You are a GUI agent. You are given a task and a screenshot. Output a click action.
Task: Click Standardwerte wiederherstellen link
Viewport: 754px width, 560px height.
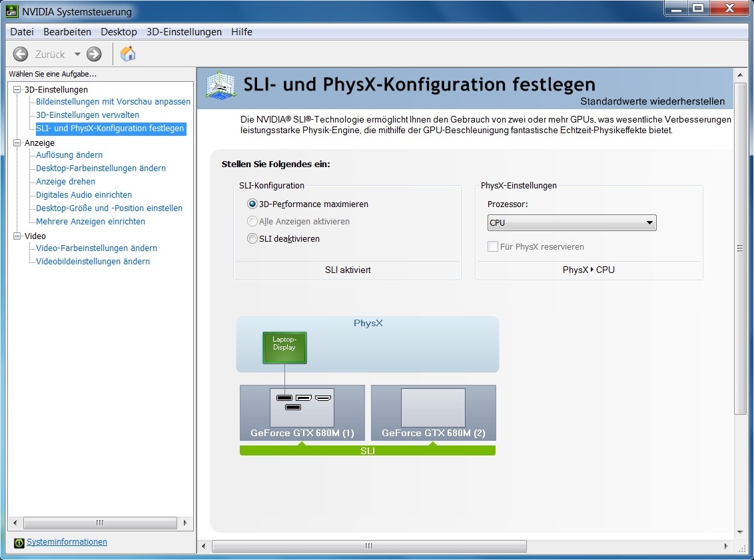653,101
